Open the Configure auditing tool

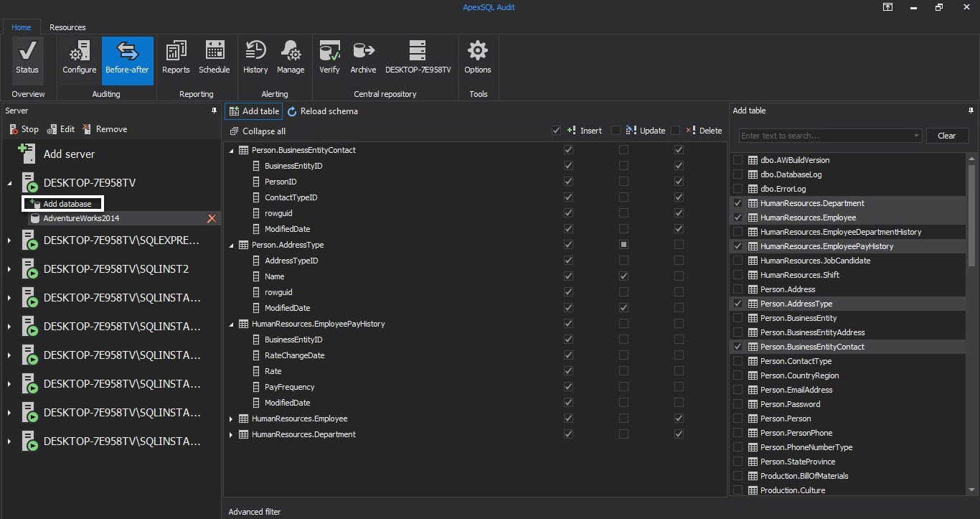click(x=79, y=59)
